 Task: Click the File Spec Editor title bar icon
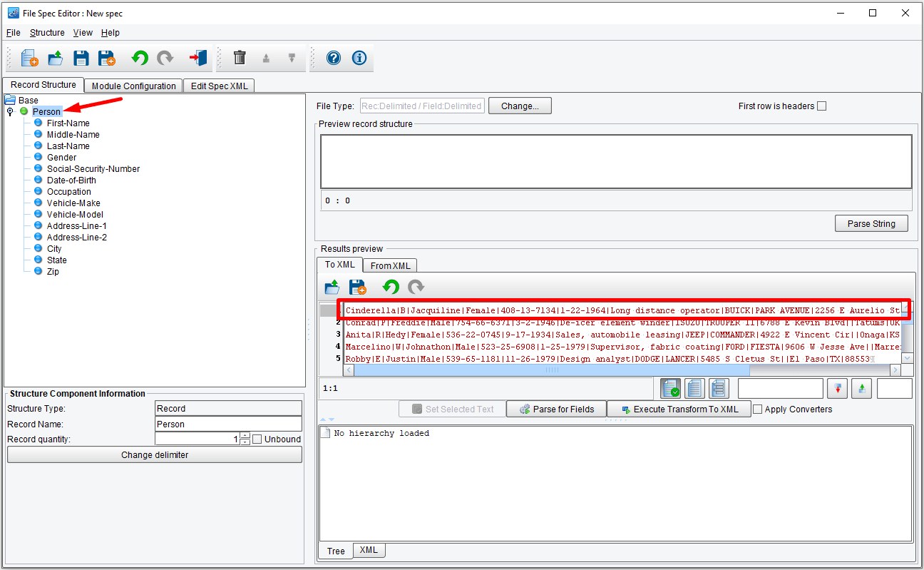(13, 13)
